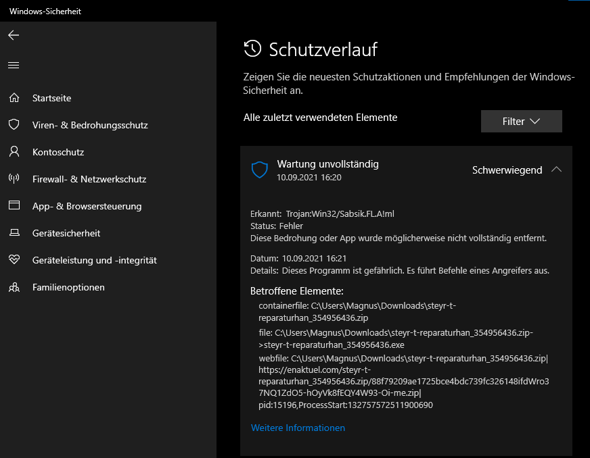590x458 pixels.
Task: Select Gerätesicherheit in the sidebar
Action: click(x=66, y=233)
